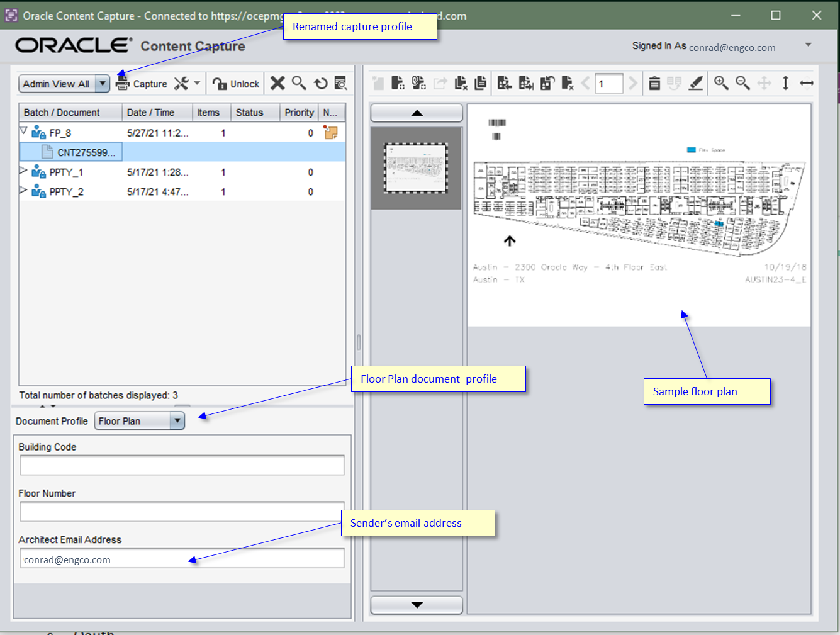
Task: Select the highlighter annotation tool
Action: (695, 82)
